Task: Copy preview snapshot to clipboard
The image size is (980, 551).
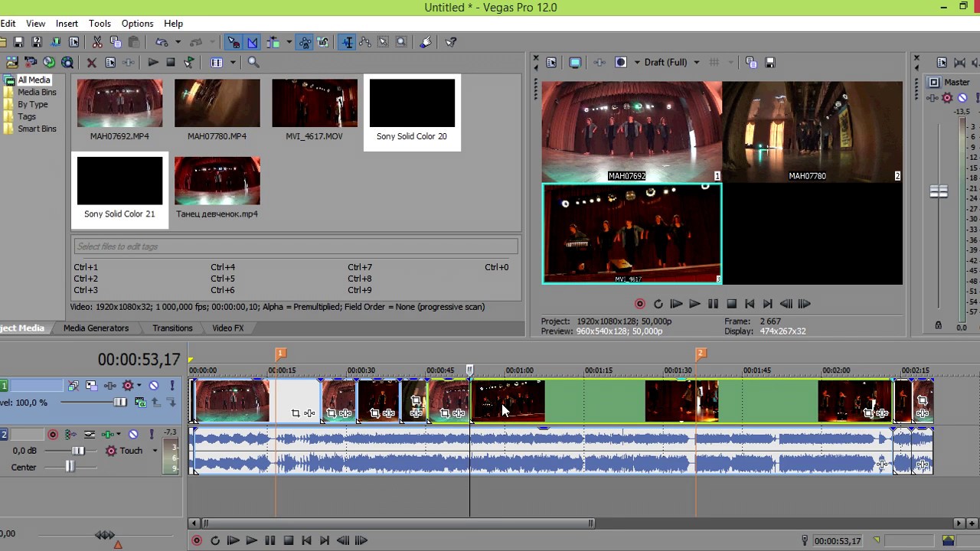Action: coord(751,63)
